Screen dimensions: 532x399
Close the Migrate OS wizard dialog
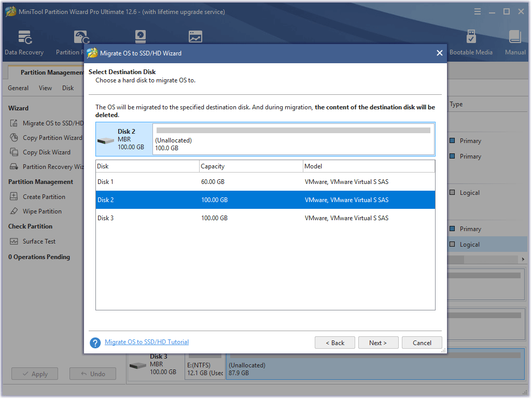[439, 53]
